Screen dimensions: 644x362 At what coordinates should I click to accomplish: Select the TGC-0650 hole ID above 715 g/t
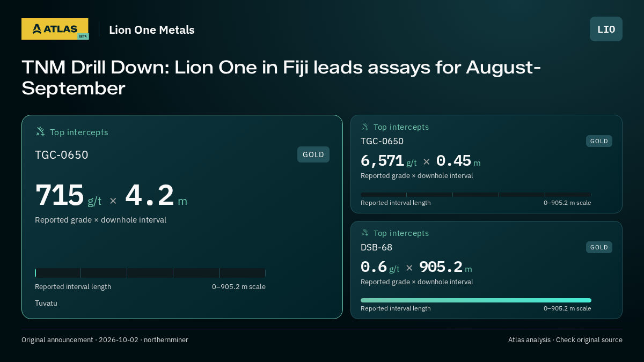tap(62, 155)
